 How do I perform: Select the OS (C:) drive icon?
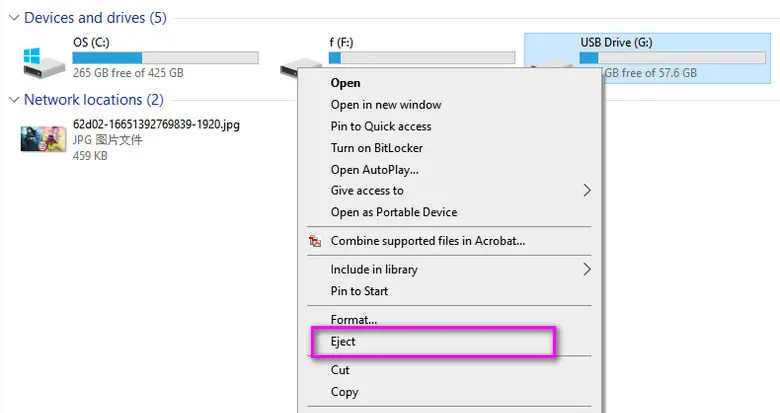[x=44, y=62]
